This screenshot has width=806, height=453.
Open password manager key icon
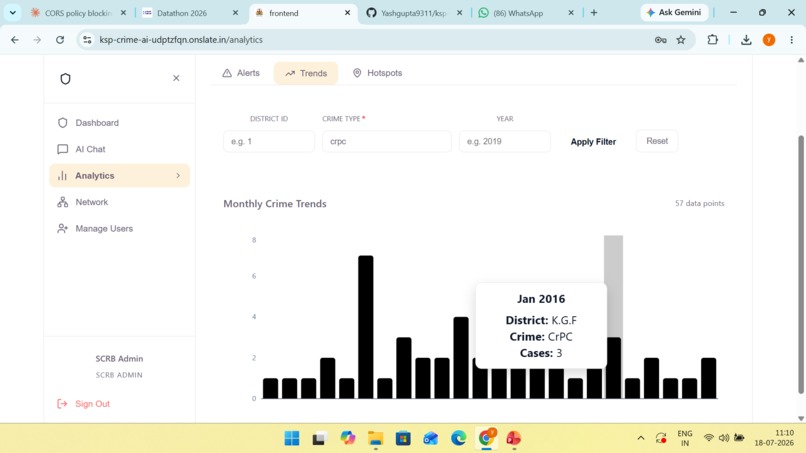point(661,40)
